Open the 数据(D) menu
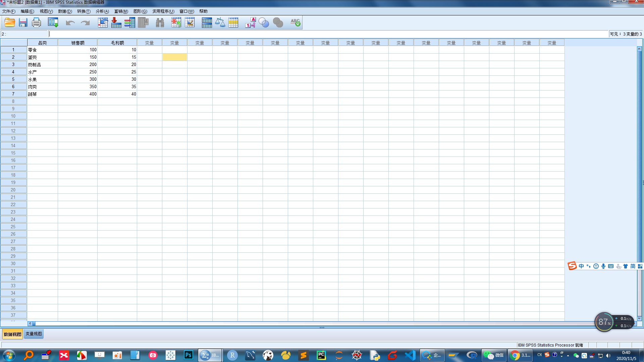The image size is (644, 362). coord(65,11)
